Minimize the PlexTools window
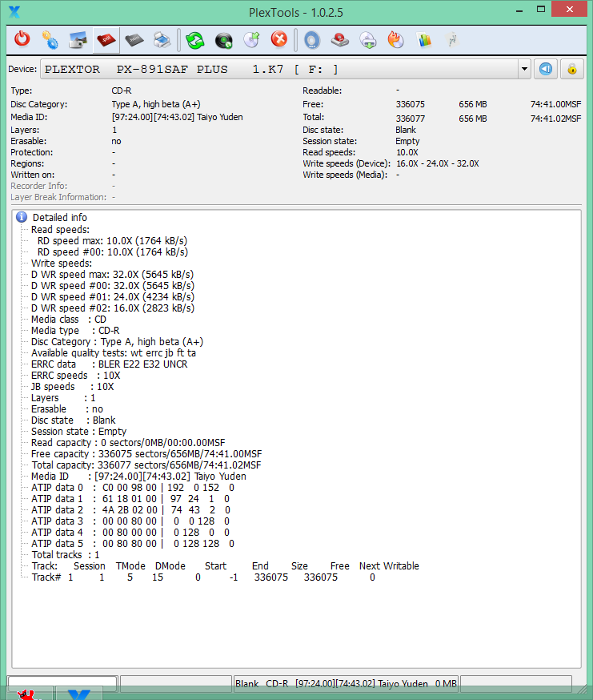The width and height of the screenshot is (593, 700). point(519,10)
